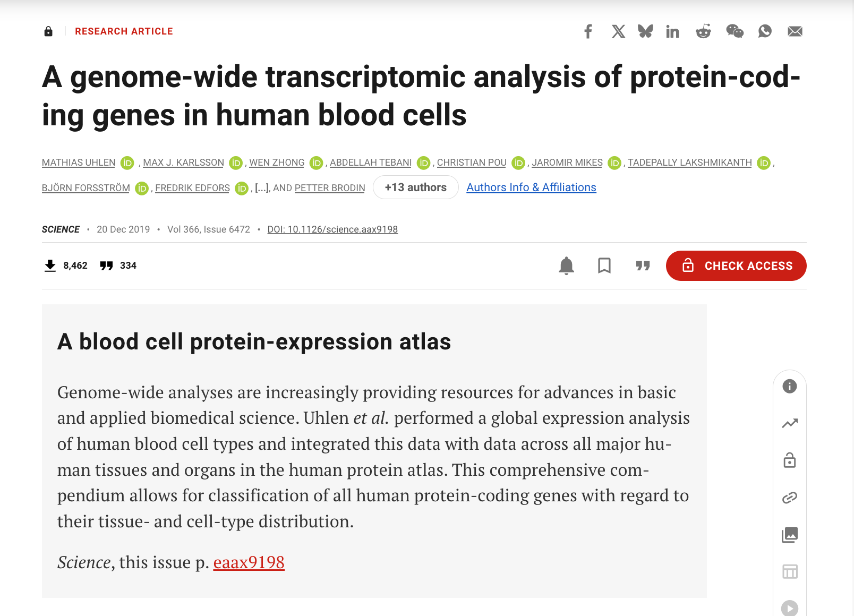Click the Check Access button
The width and height of the screenshot is (854, 616).
(736, 266)
